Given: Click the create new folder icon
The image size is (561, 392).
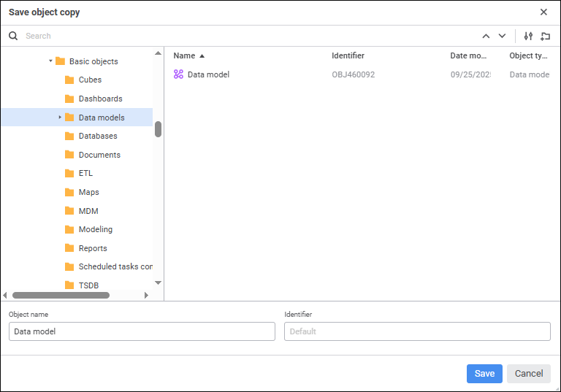Looking at the screenshot, I should [x=545, y=36].
